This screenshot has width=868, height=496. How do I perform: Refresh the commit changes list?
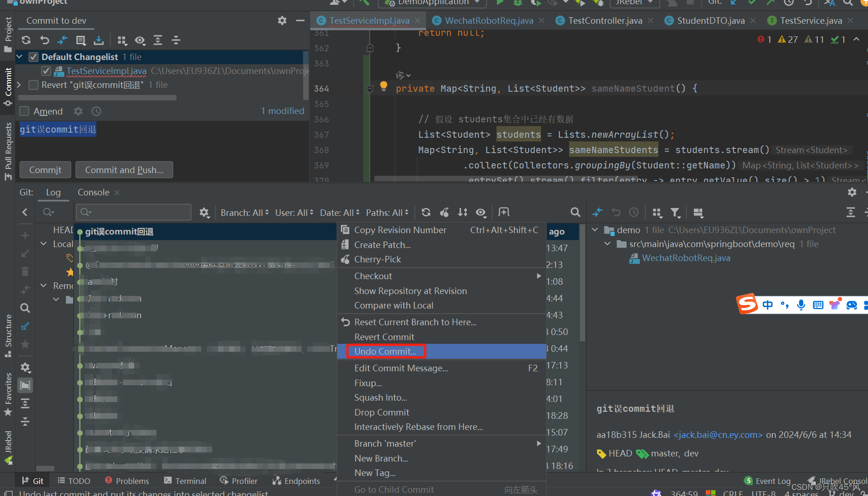(x=26, y=40)
